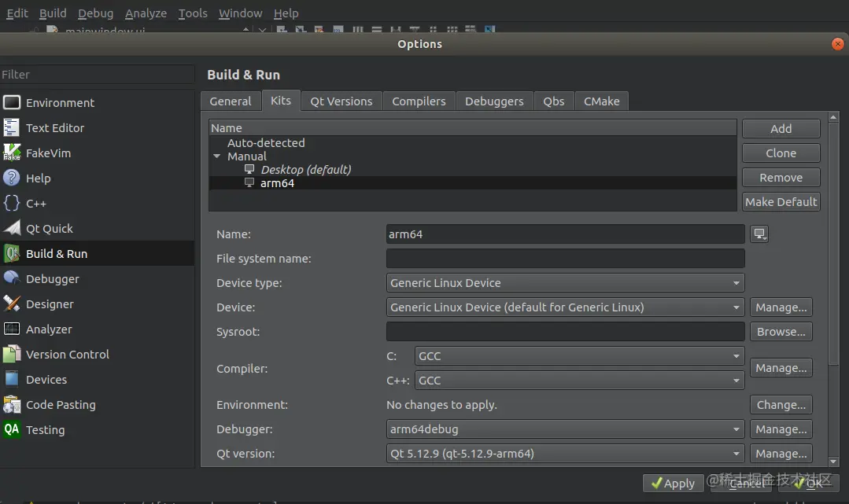Click the kit icon button beside Name
Viewport: 849px width, 504px height.
[759, 234]
